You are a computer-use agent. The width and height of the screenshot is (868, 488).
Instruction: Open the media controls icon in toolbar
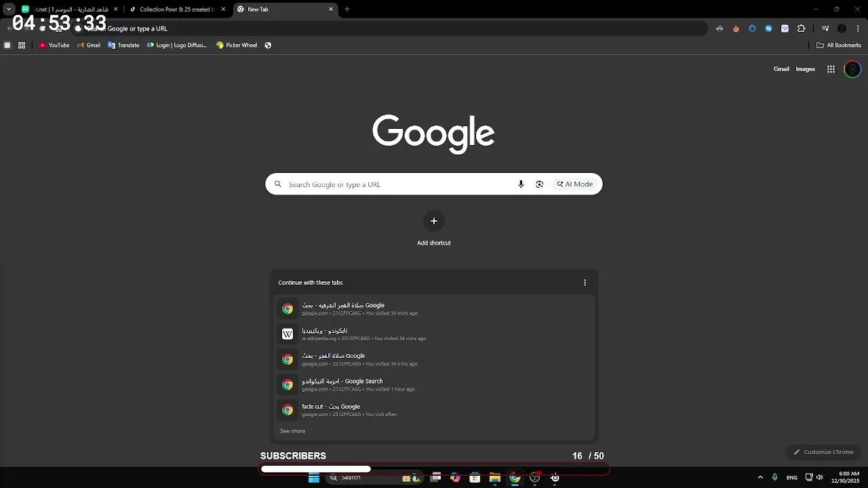(x=825, y=28)
